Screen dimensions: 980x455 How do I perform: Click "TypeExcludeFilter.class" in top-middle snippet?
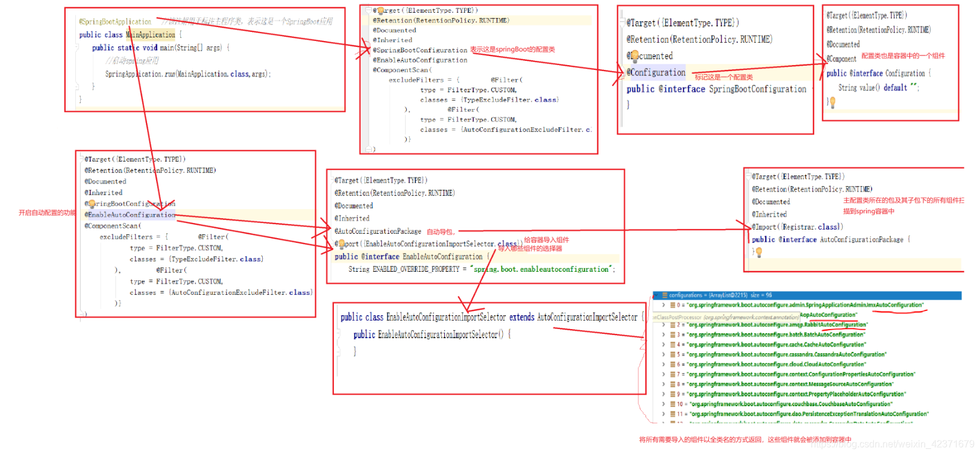point(511,100)
